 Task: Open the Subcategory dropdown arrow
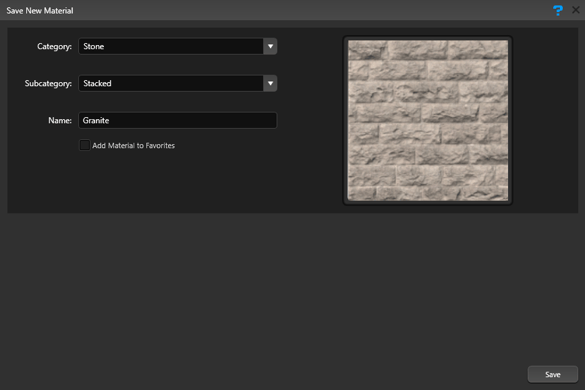pyautogui.click(x=270, y=83)
